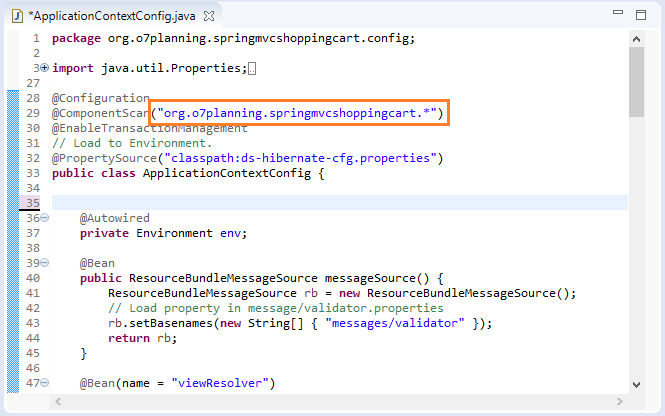Click the horizontal scrollbar right arrow
Viewport: 665px width, 416px height.
620,401
